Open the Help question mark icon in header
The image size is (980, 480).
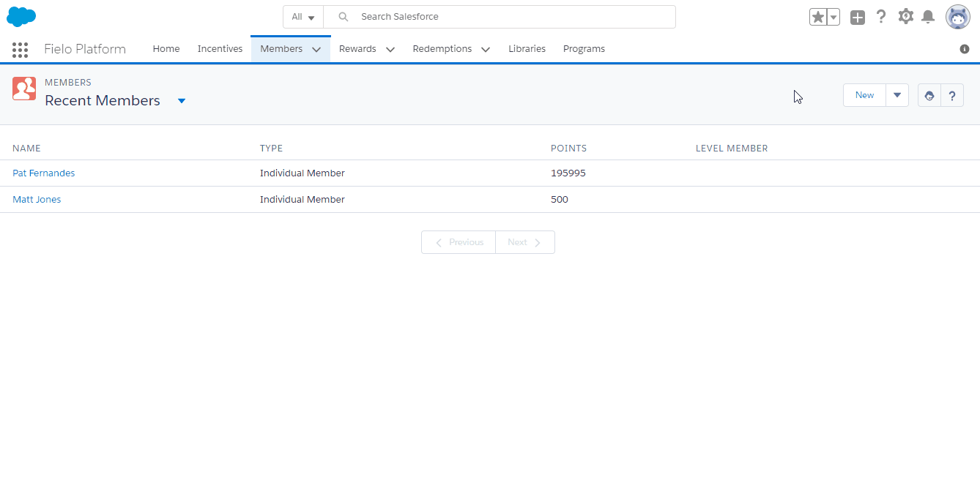click(x=881, y=16)
